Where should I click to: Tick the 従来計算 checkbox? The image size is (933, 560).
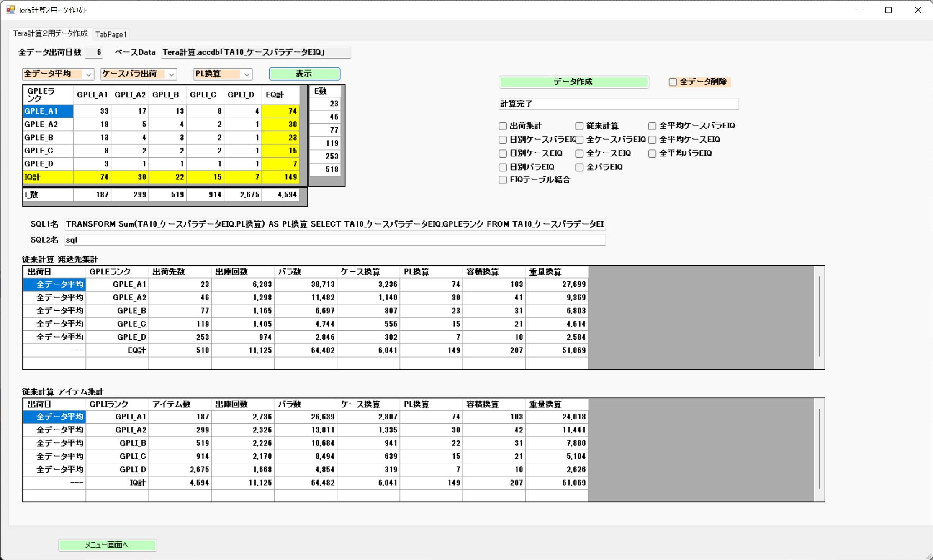point(579,126)
